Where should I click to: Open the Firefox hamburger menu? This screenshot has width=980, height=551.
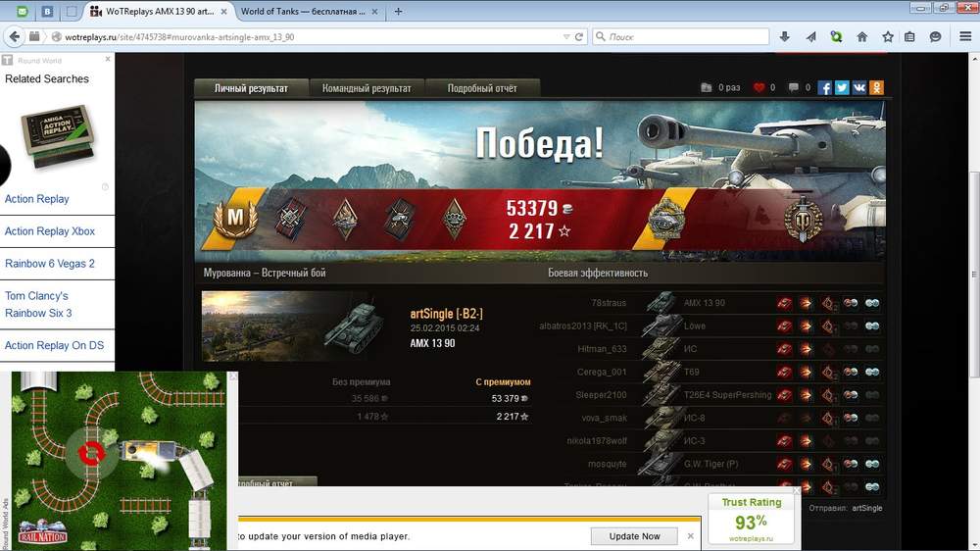tap(965, 37)
